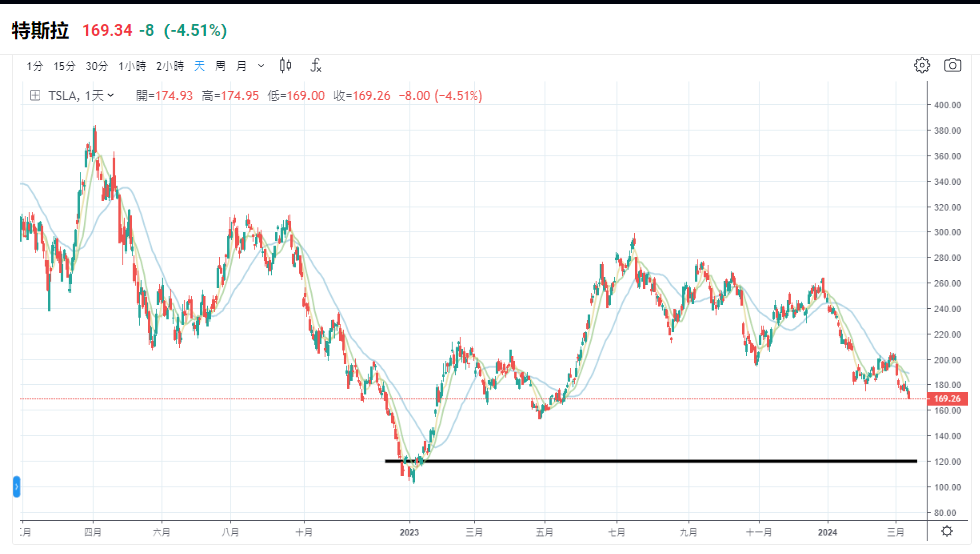Open the more intervals dropdown chevron
Image resolution: width=980 pixels, height=554 pixels.
[x=261, y=66]
